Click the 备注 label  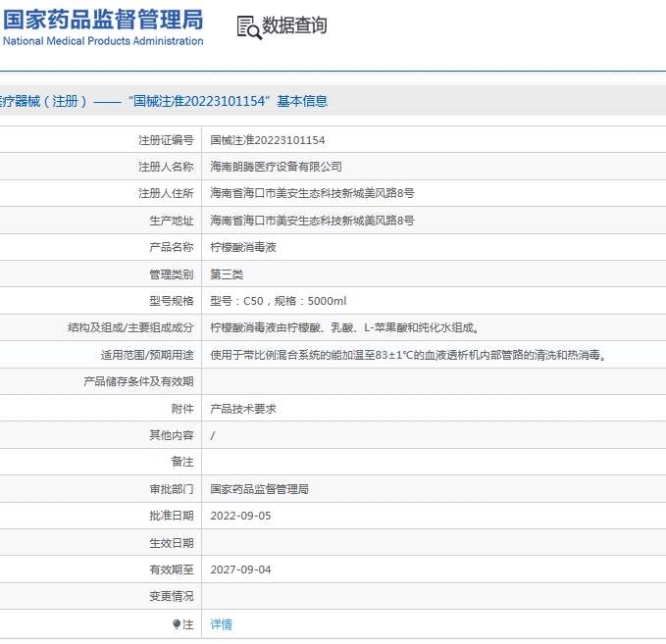[x=182, y=462]
